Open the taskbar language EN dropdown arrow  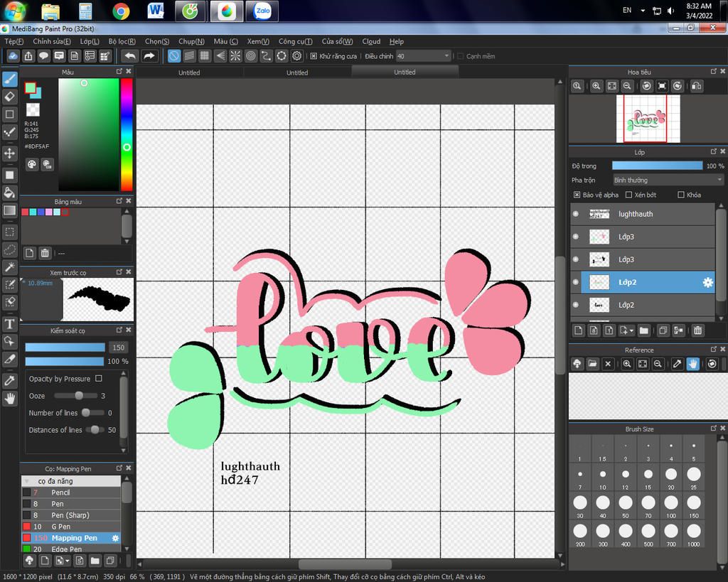pos(643,10)
